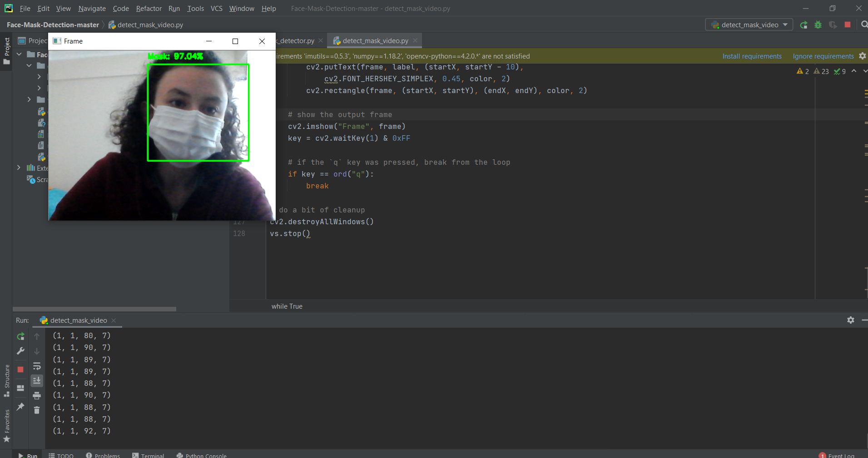Stop the running script from the top toolbar

pos(848,25)
